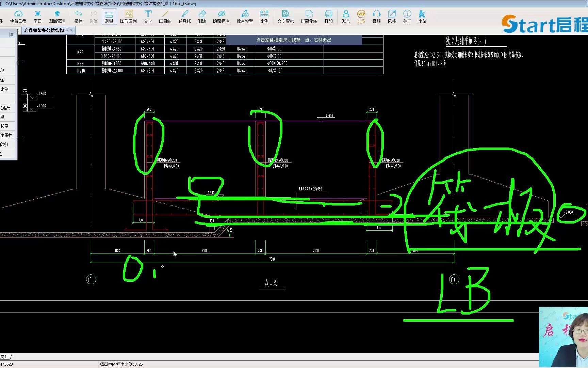588x368 pixels.
Task: Click the KZ9 cell in column table
Action: [80, 63]
